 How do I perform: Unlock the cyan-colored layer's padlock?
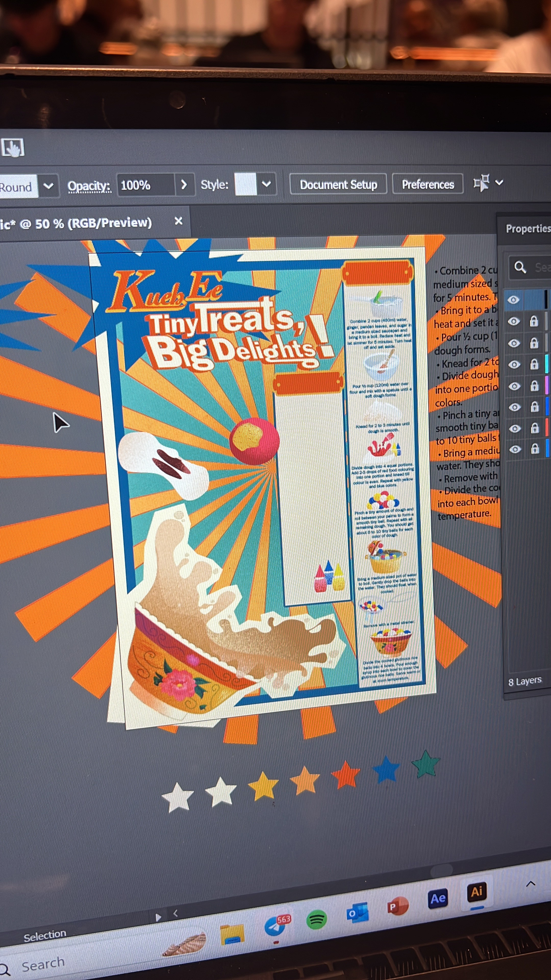coord(534,364)
